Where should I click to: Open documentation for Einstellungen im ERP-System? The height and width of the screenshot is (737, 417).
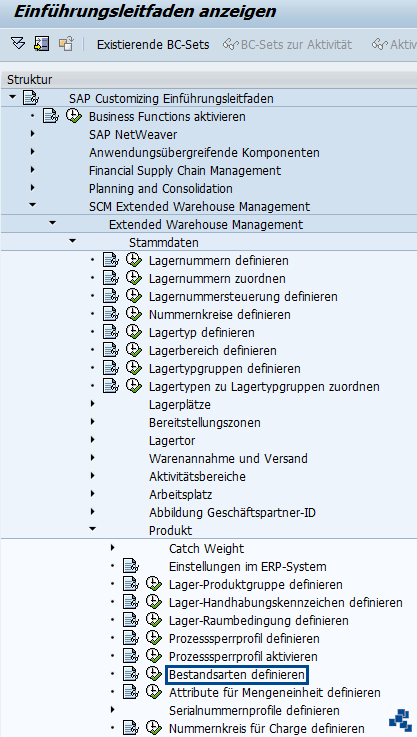[x=131, y=566]
